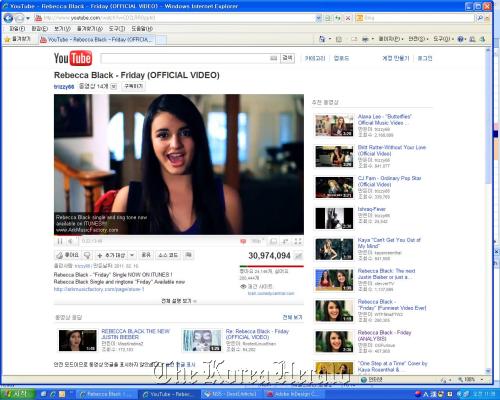Viewport: 500px width, 400px height.
Task: Open the video quality selector in player
Action: pyautogui.click(x=257, y=241)
